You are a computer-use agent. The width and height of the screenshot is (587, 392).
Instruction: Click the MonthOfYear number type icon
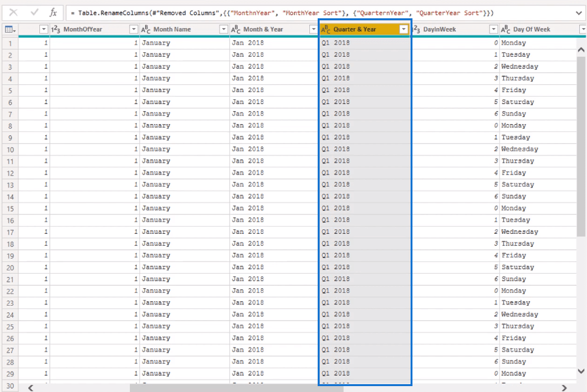click(56, 29)
